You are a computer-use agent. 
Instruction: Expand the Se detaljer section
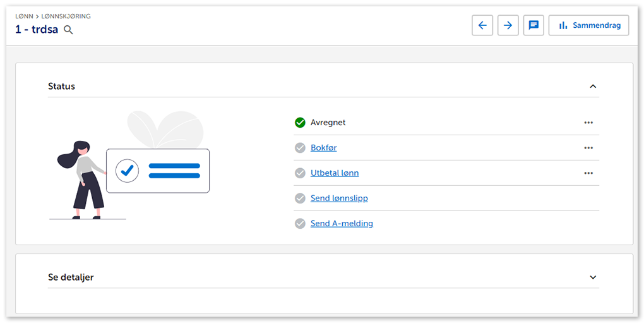point(593,277)
